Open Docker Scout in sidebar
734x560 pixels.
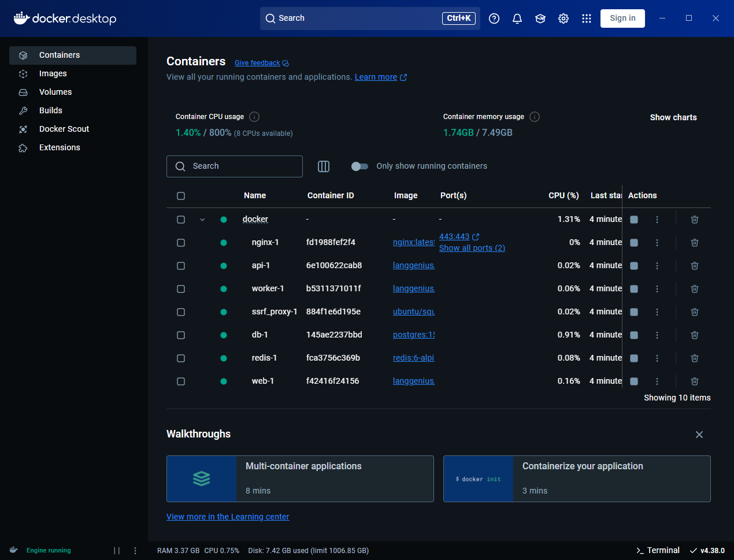73,129
